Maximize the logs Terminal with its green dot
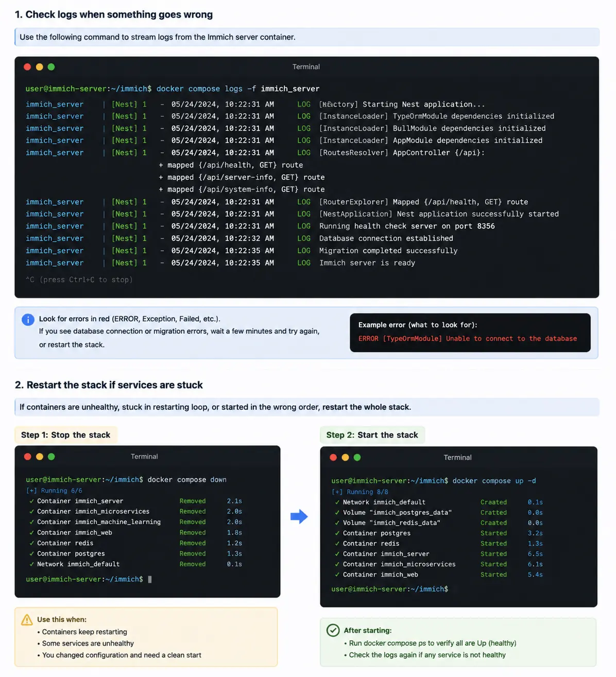Viewport: 616px width, 677px height. click(x=51, y=67)
